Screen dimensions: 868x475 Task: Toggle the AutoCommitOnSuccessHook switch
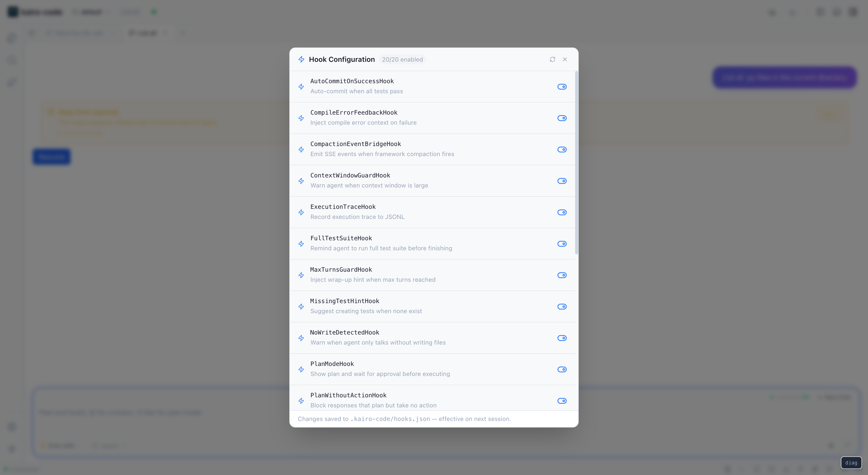pos(562,87)
